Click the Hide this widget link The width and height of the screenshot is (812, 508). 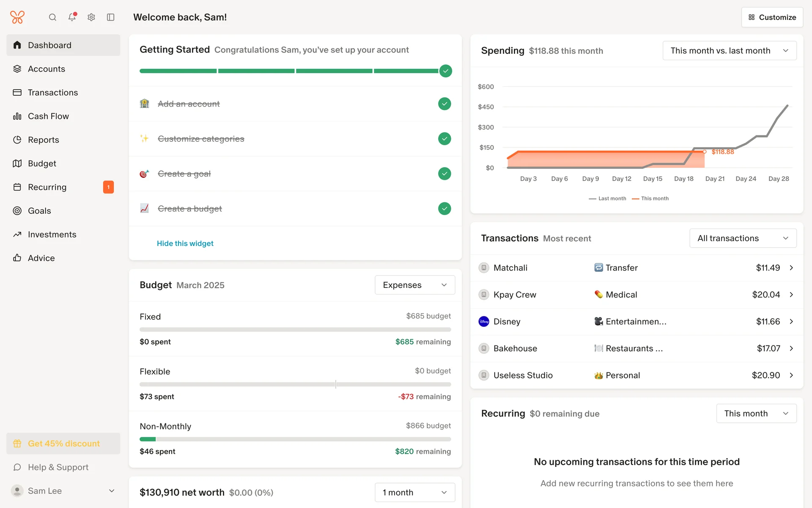pos(185,243)
